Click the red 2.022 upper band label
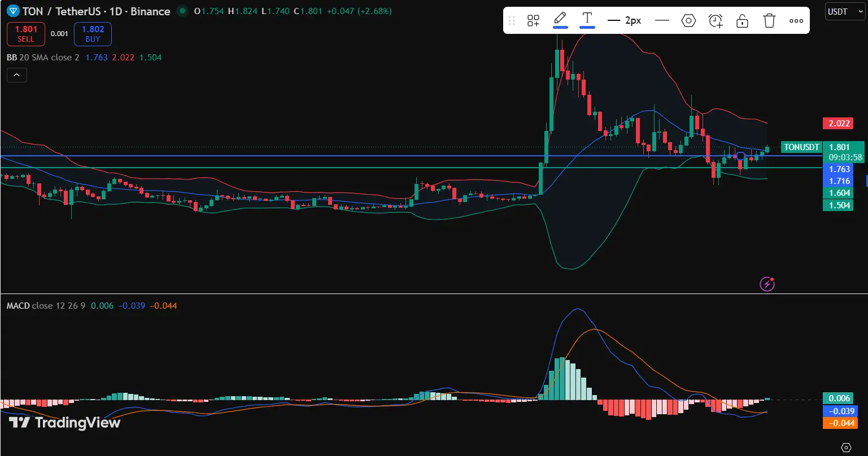Image resolution: width=868 pixels, height=456 pixels. point(838,124)
